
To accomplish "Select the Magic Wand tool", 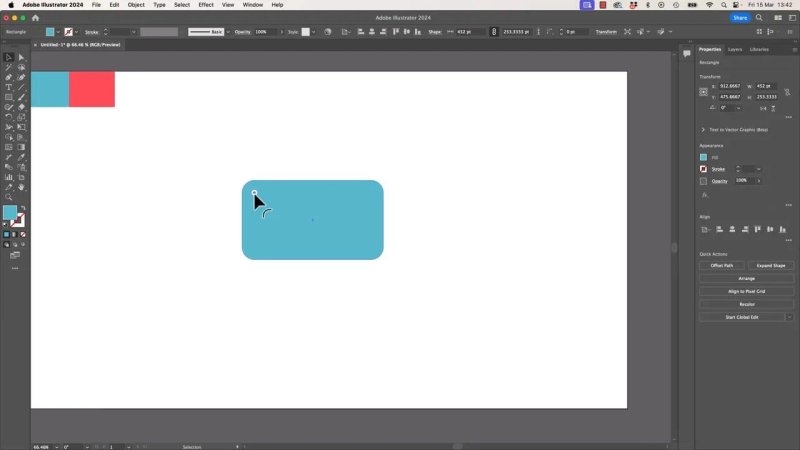I will point(9,67).
